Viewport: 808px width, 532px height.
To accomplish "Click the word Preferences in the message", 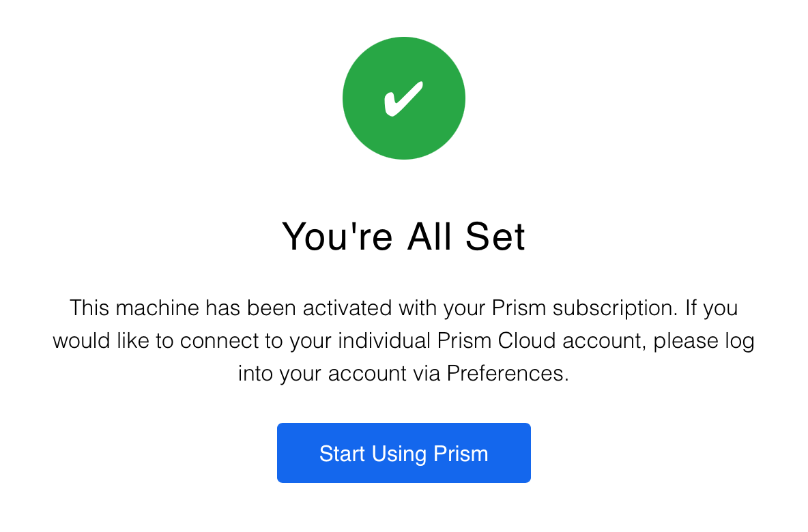I will coord(506,374).
